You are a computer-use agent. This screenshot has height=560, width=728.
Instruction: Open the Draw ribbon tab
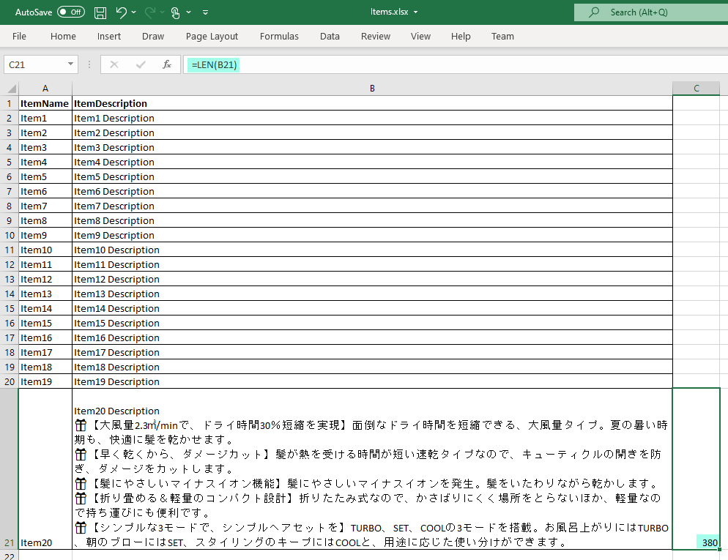(152, 36)
